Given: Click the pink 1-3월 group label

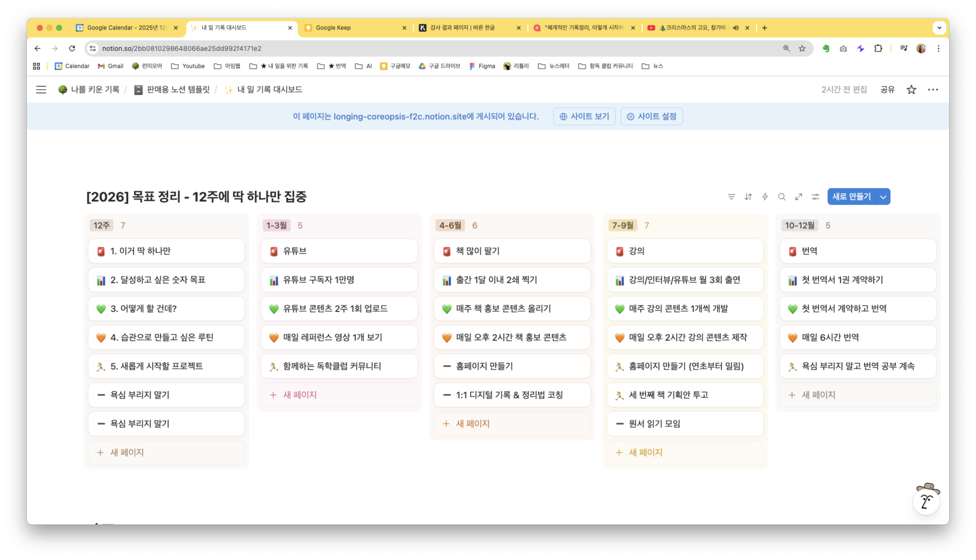Looking at the screenshot, I should point(276,225).
